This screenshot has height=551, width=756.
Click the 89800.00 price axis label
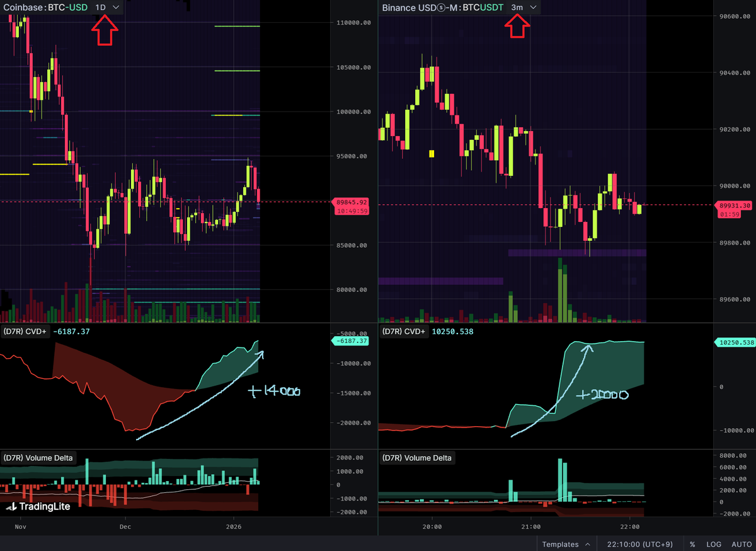pyautogui.click(x=735, y=243)
